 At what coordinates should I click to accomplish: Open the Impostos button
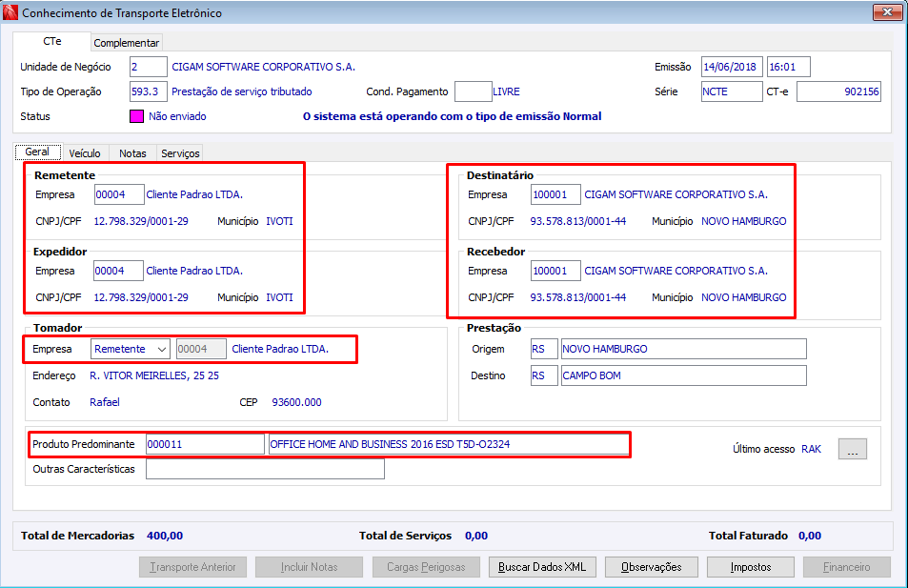751,567
